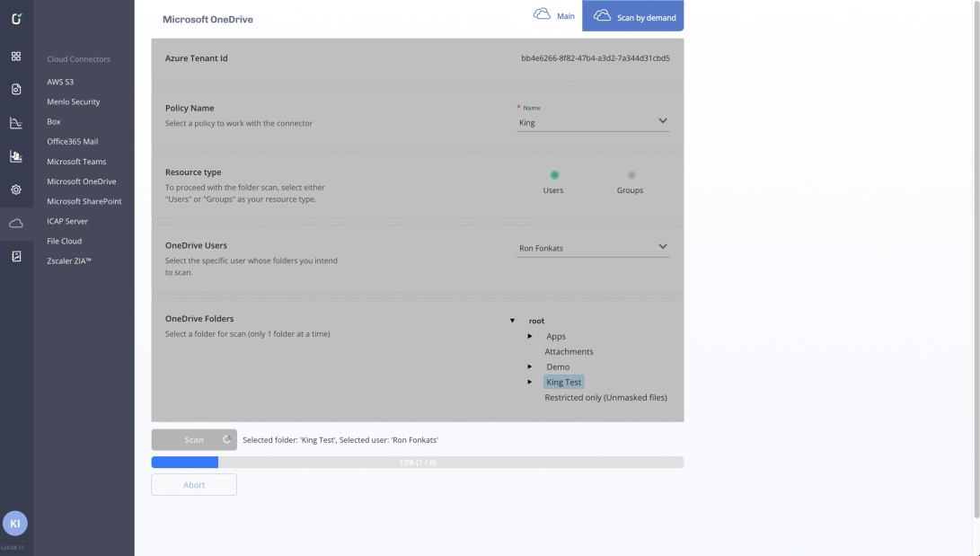Collapse the root folder tree node
The image size is (980, 556).
click(513, 321)
